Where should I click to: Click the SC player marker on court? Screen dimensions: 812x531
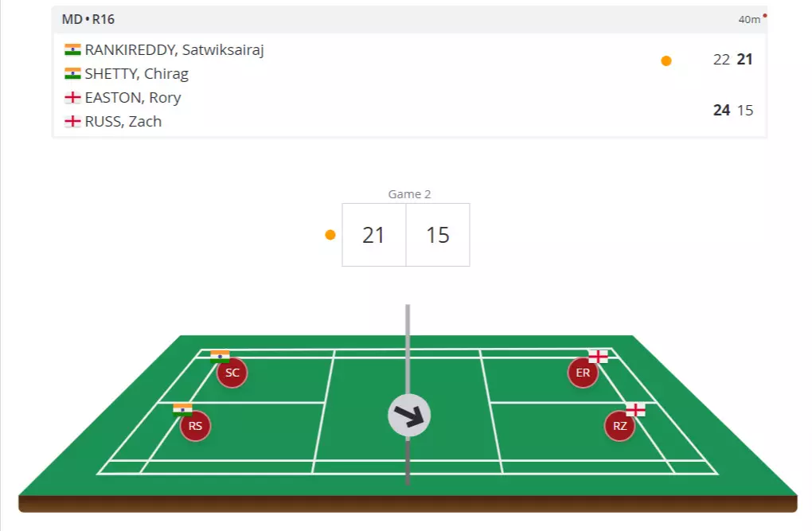coord(232,373)
